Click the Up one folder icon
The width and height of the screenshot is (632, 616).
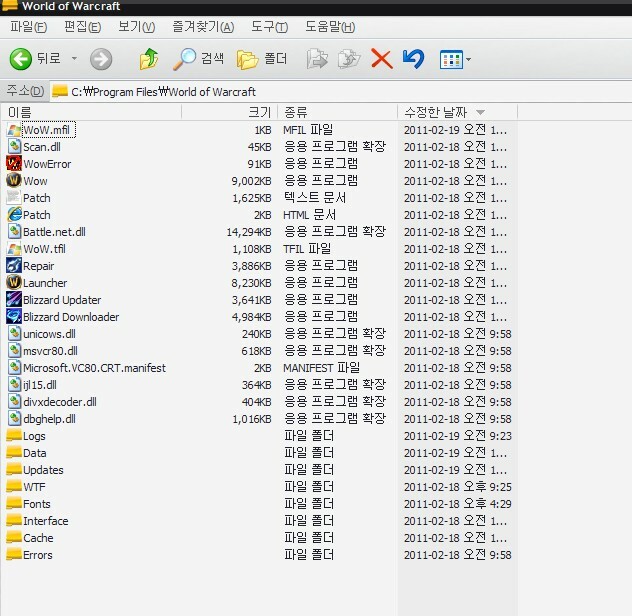(x=148, y=59)
